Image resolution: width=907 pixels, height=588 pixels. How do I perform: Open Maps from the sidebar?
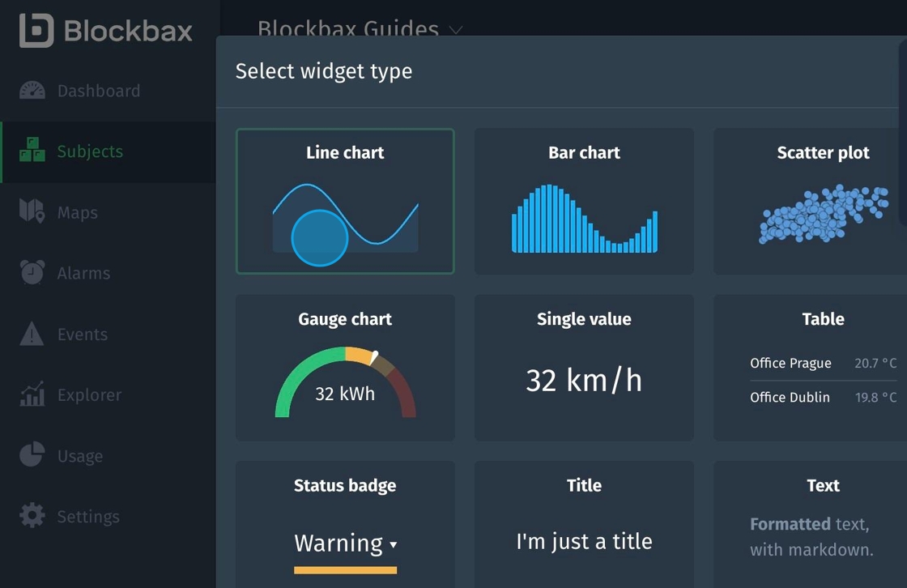108,212
